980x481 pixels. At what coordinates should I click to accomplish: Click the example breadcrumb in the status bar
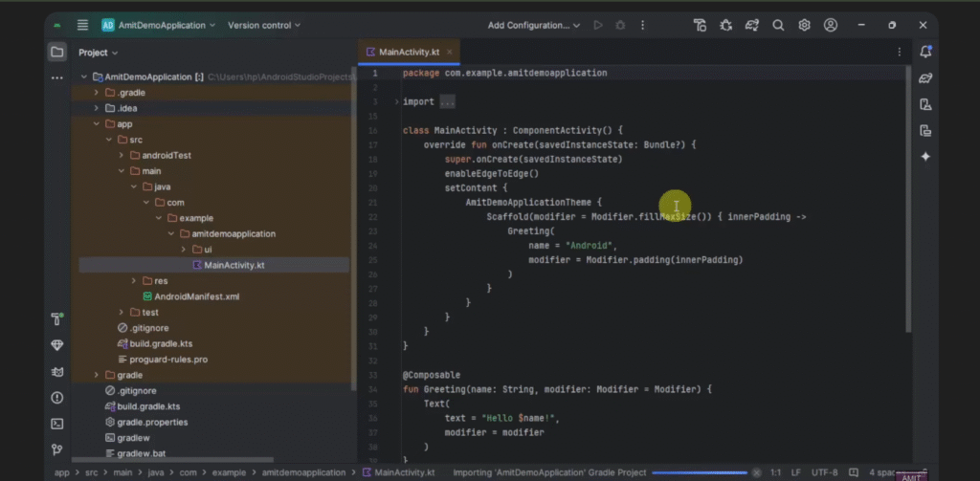click(229, 473)
